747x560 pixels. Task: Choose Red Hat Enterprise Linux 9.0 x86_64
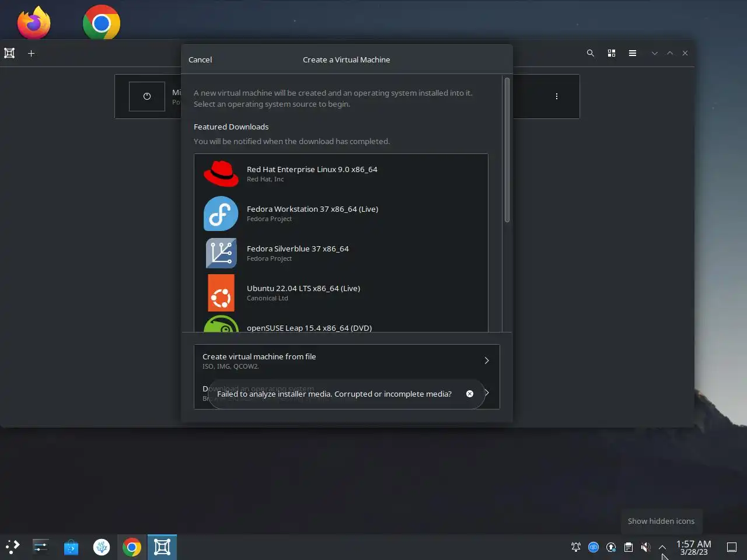tap(341, 174)
